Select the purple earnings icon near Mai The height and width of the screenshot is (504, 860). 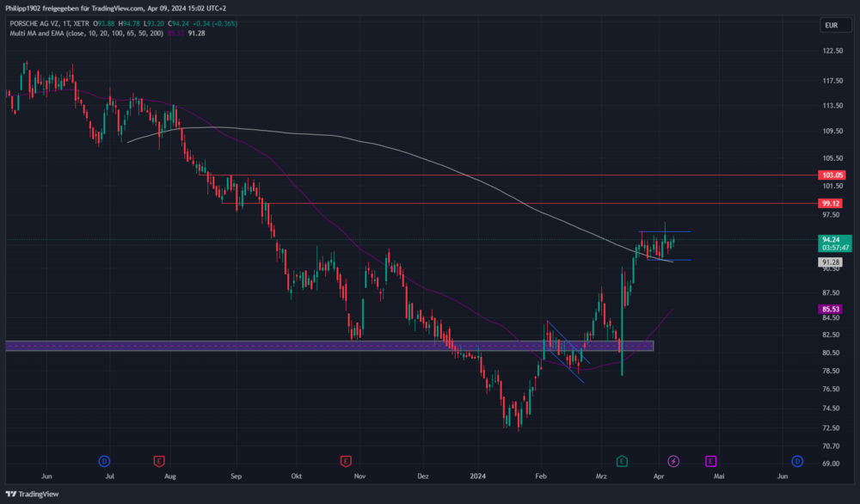coord(711,461)
